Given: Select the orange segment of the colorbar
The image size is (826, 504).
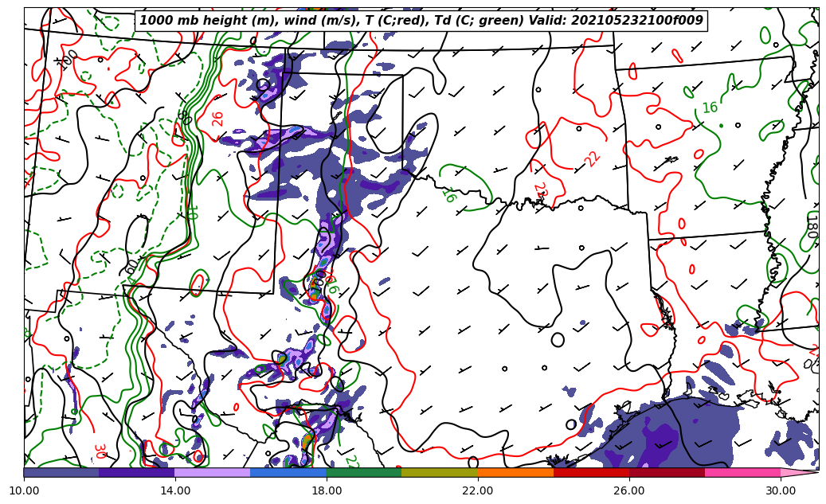Looking at the screenshot, I should coord(515,472).
